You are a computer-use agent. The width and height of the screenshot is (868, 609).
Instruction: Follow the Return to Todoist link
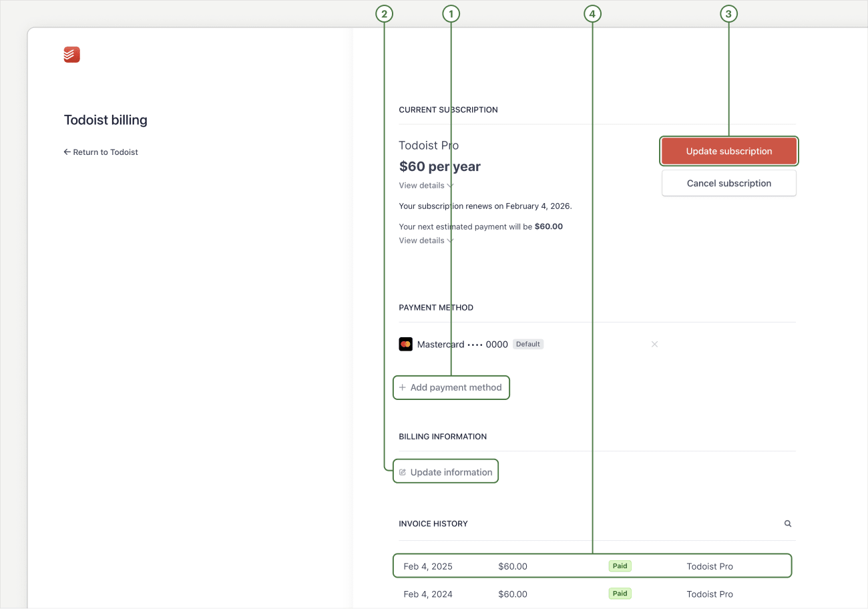[x=105, y=152]
